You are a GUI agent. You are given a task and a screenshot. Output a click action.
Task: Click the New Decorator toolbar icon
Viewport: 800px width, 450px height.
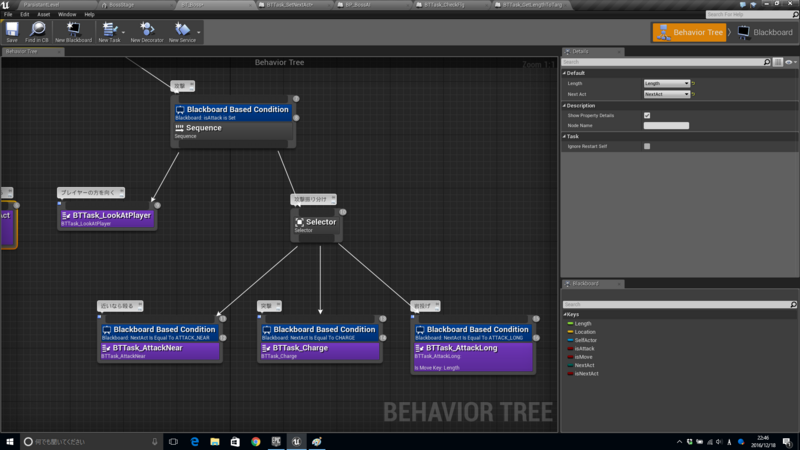(x=147, y=32)
